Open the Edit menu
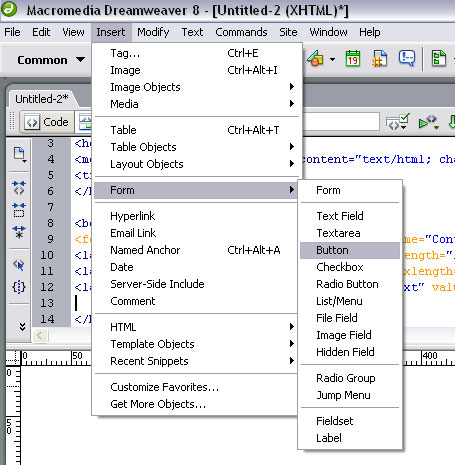Image resolution: width=455 pixels, height=465 pixels. point(41,32)
